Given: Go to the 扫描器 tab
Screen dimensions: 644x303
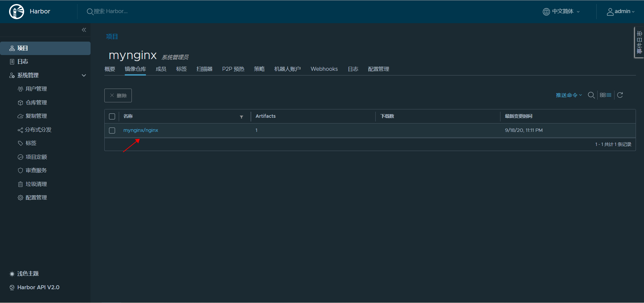Looking at the screenshot, I should click(x=204, y=69).
